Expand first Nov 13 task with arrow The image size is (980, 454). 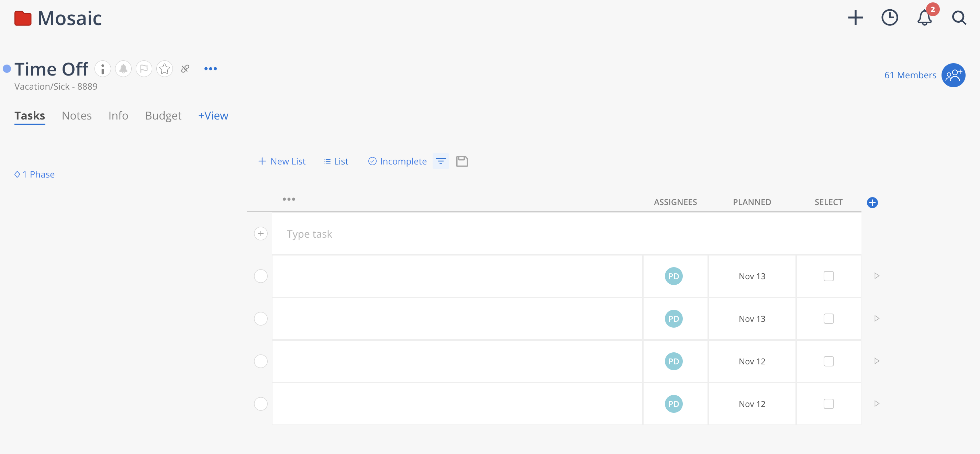(877, 276)
